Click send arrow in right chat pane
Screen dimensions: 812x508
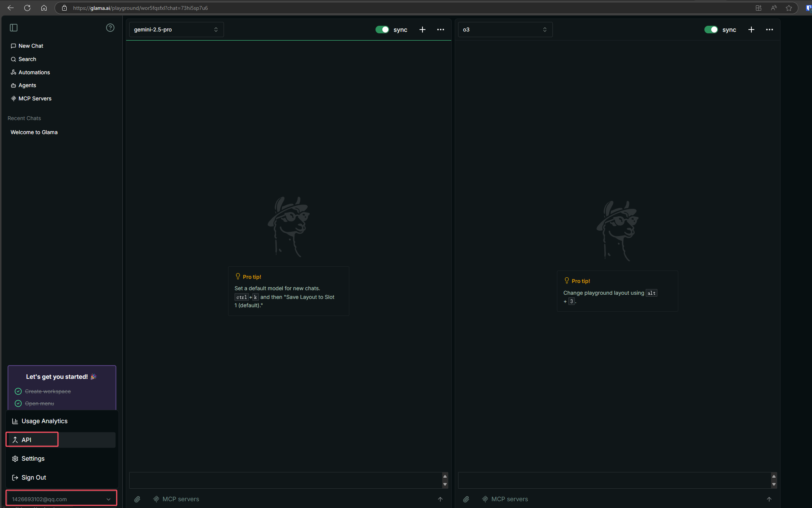[x=769, y=499]
